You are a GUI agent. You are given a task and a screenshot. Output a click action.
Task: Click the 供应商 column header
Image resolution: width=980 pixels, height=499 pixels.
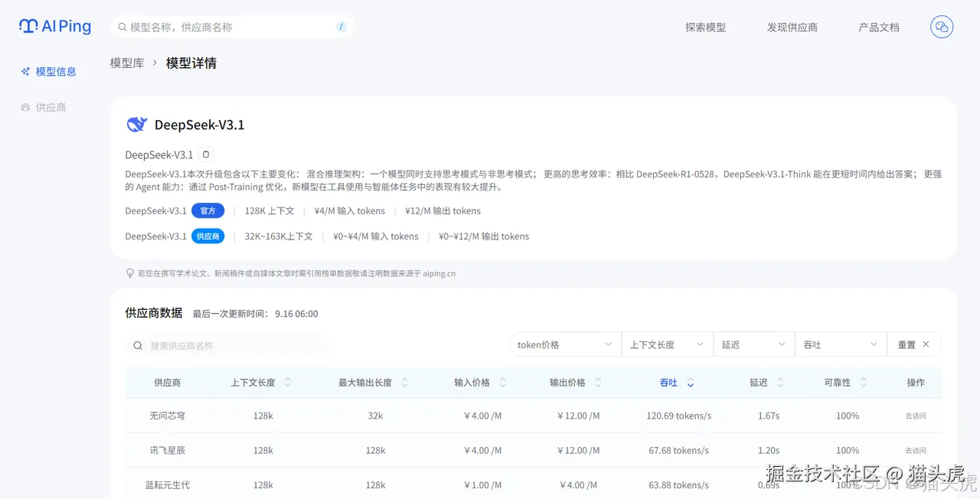[x=167, y=383]
